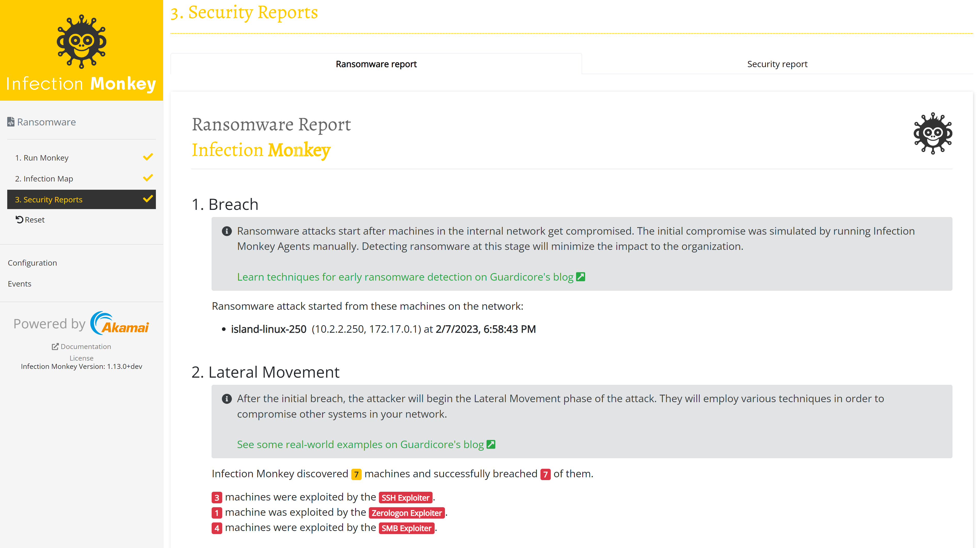Open the 1. Run Monkey step
The height and width of the screenshot is (548, 980).
point(42,157)
